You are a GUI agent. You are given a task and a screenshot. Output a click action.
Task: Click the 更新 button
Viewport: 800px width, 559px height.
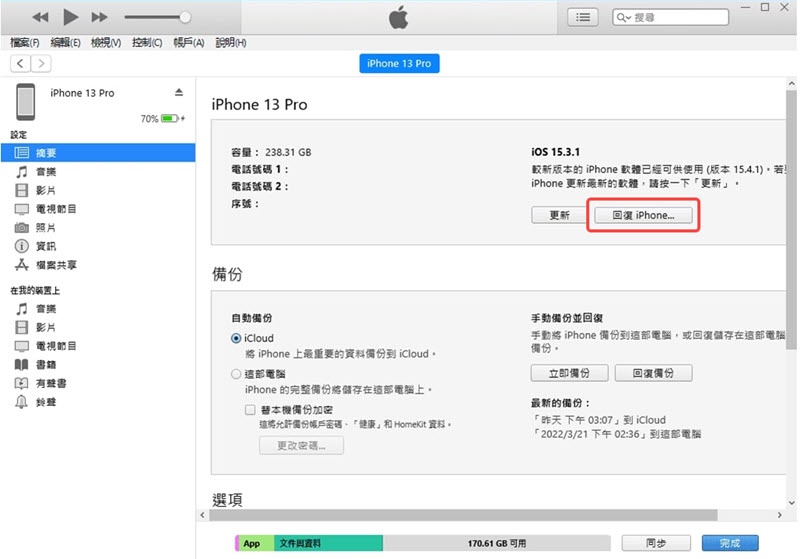tap(559, 215)
